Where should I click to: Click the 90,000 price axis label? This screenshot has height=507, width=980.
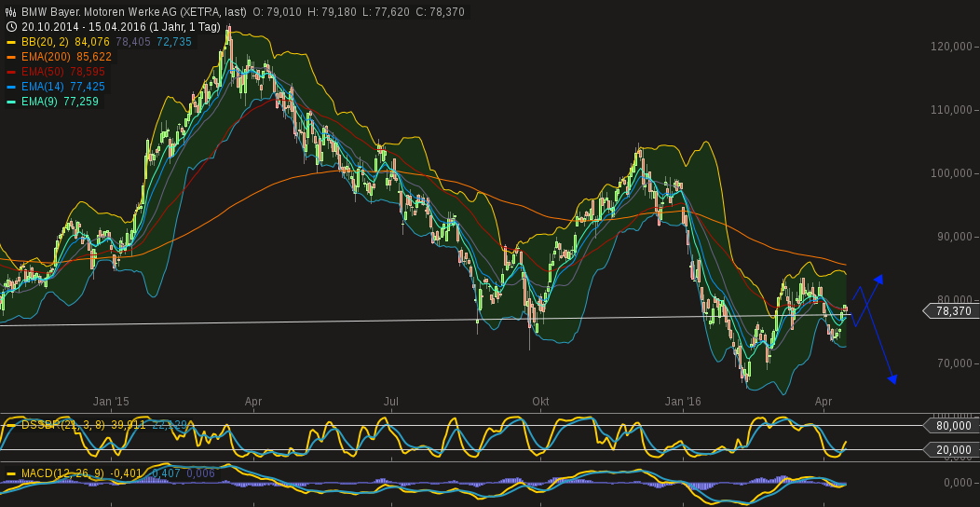[953, 237]
